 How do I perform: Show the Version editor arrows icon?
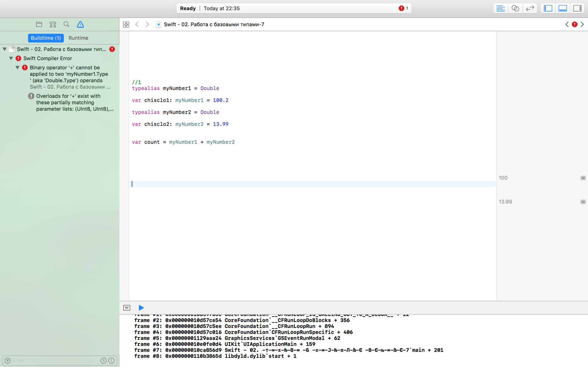point(530,8)
